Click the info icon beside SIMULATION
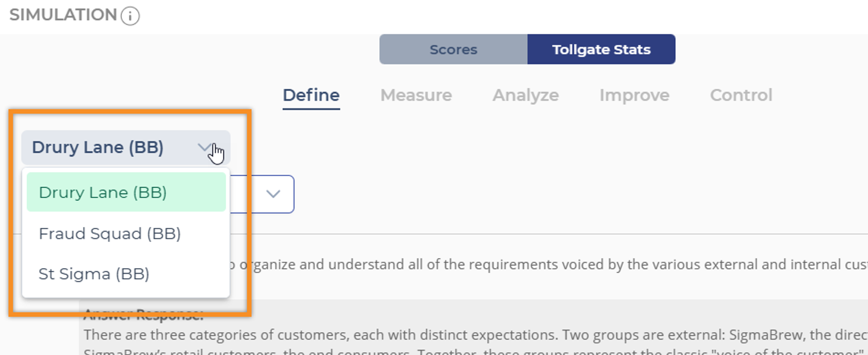Viewport: 868px width, 355px height. [x=130, y=16]
